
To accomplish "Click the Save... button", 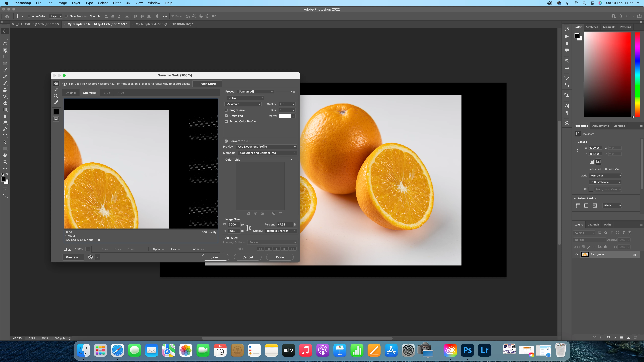I will point(215,257).
